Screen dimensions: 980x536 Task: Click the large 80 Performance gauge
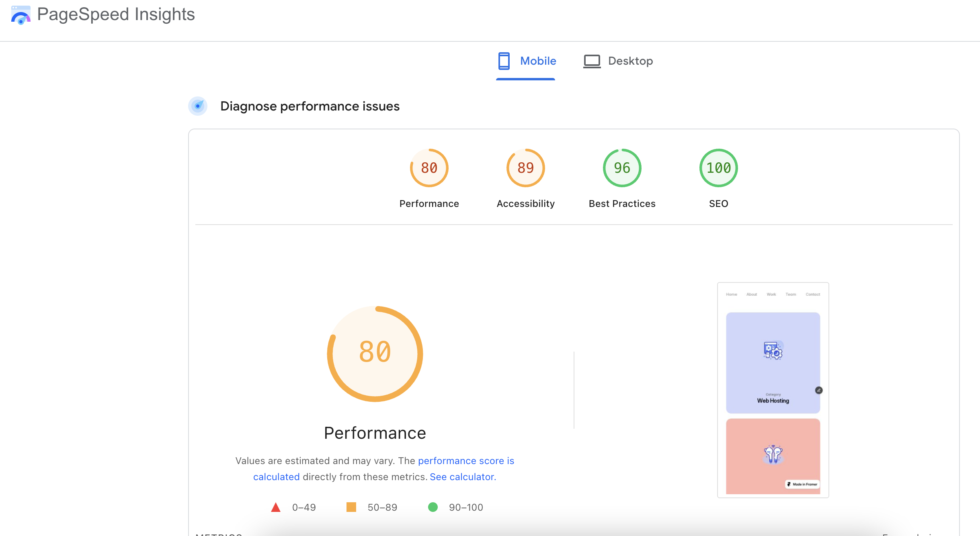click(x=375, y=354)
